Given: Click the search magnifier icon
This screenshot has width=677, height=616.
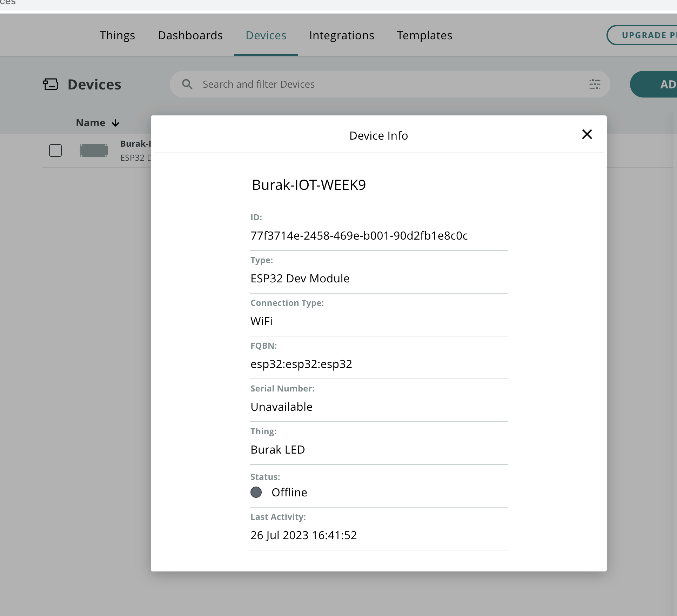Looking at the screenshot, I should coord(187,84).
